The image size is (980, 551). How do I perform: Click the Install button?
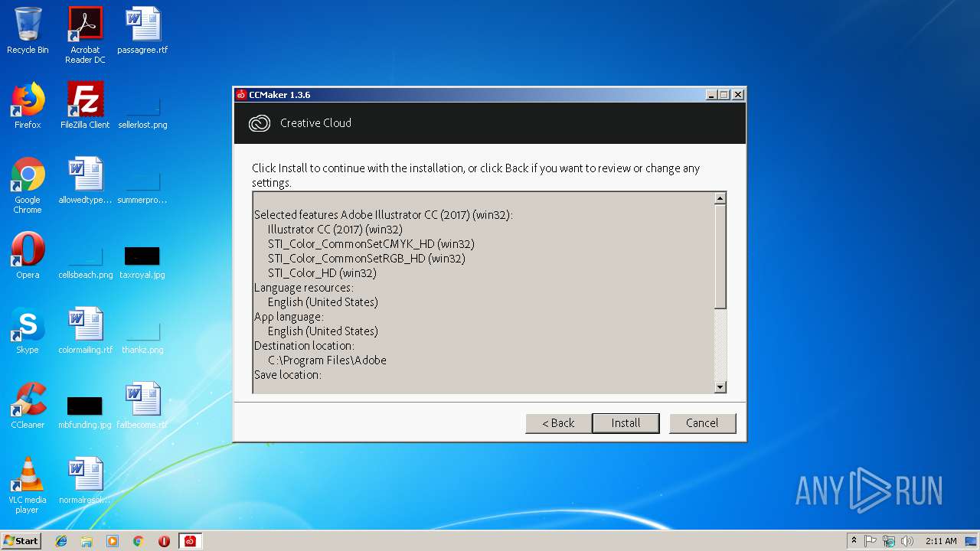click(x=626, y=423)
